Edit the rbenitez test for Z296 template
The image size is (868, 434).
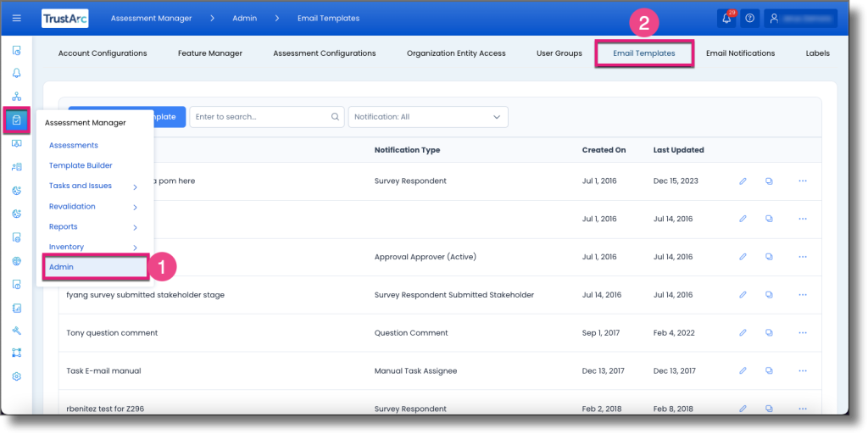point(743,409)
